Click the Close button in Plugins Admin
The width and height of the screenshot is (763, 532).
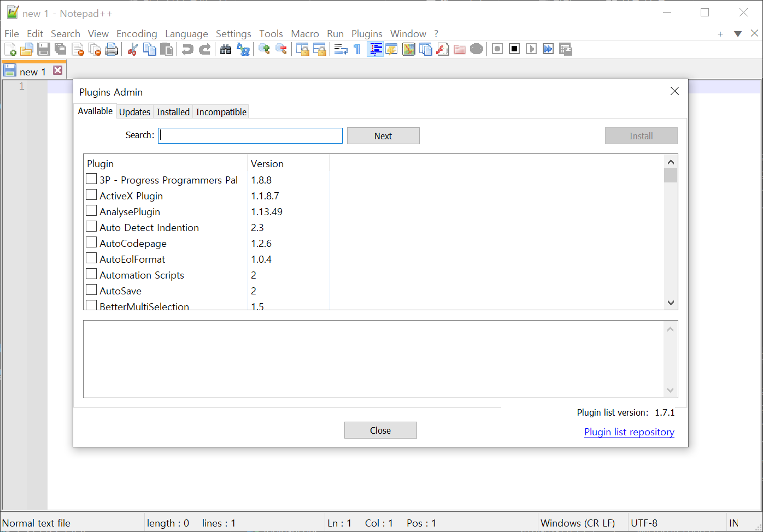380,430
